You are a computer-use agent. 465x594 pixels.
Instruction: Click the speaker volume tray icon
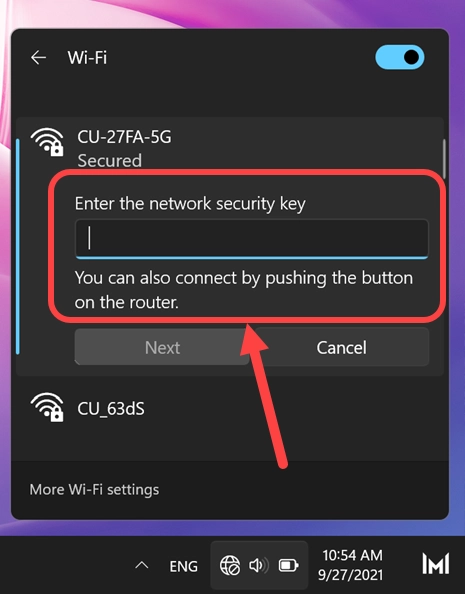tap(259, 566)
